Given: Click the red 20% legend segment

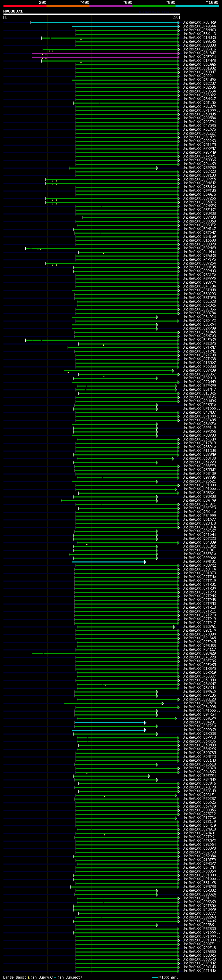Looking at the screenshot, I should pos(25,6).
